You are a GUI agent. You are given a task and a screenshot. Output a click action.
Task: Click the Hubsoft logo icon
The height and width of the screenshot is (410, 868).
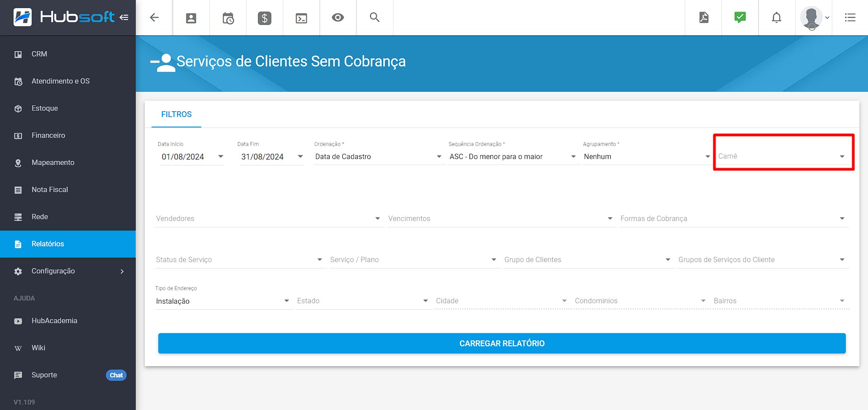point(23,17)
